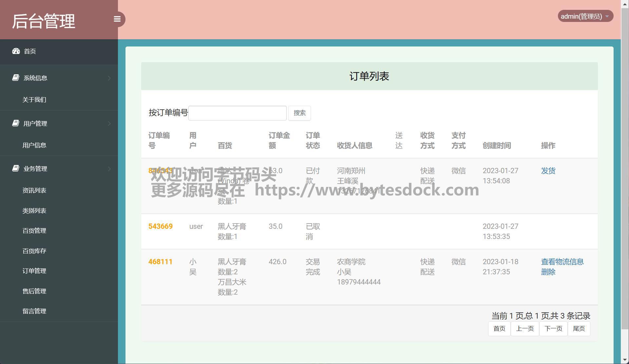Click the book icon beside 业务管理
Image resolution: width=629 pixels, height=364 pixels.
click(16, 168)
